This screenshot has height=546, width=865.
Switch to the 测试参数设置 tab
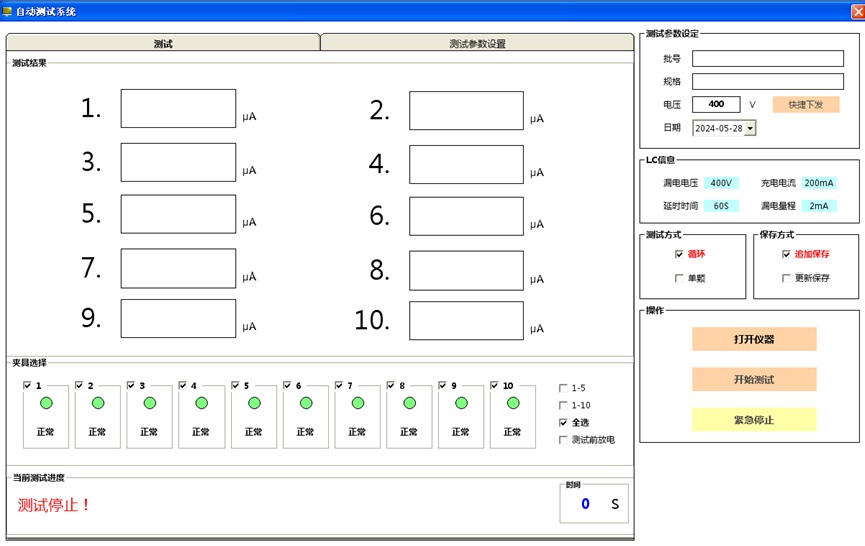[x=477, y=44]
